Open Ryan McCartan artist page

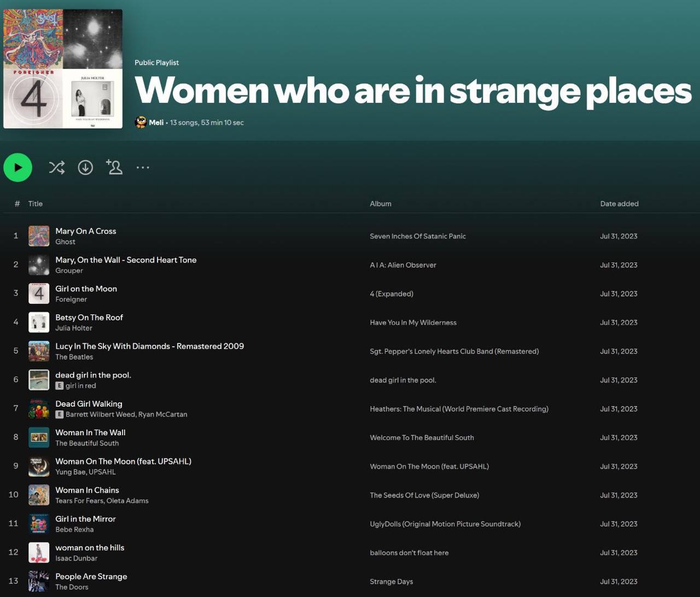pyautogui.click(x=162, y=414)
